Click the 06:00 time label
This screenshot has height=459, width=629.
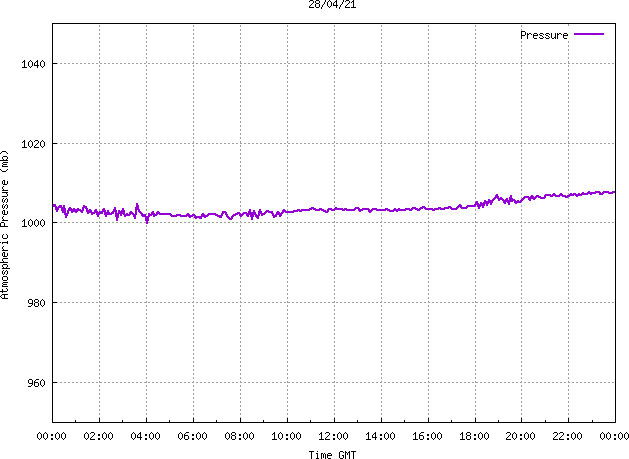[192, 436]
